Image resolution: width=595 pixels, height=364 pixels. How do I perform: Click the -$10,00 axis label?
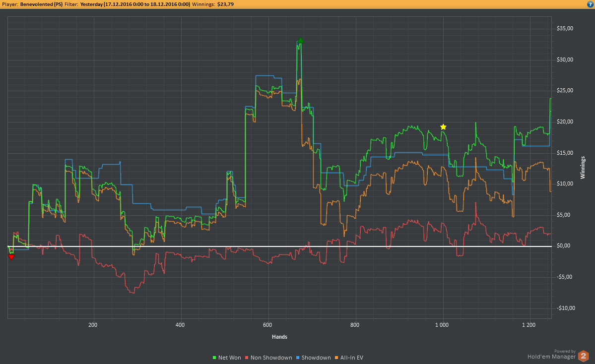coord(566,308)
